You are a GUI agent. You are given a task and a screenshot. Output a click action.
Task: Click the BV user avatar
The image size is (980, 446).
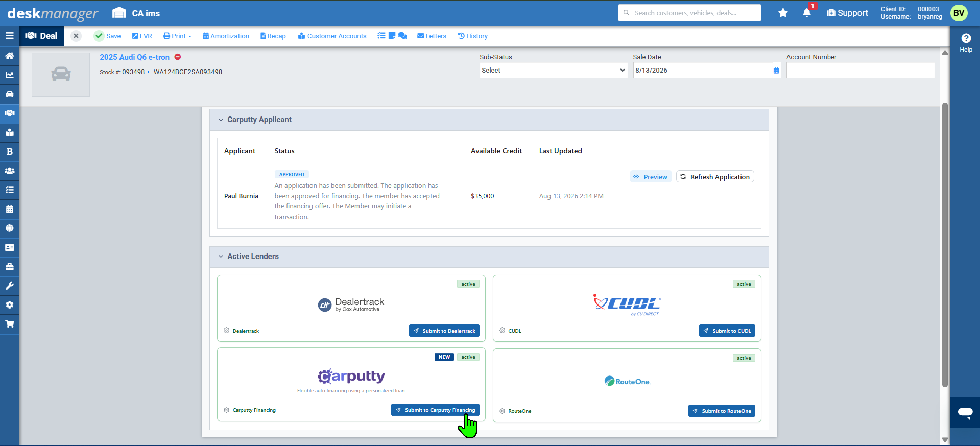tap(959, 13)
